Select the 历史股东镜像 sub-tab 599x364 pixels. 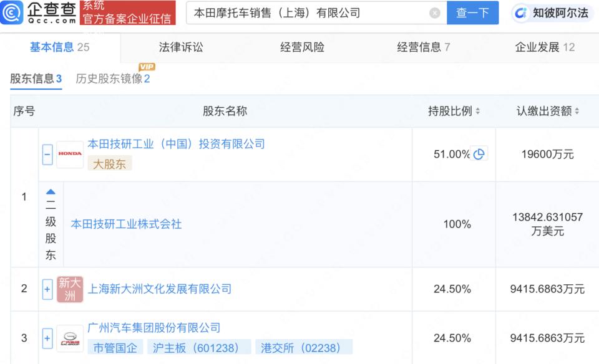(113, 79)
